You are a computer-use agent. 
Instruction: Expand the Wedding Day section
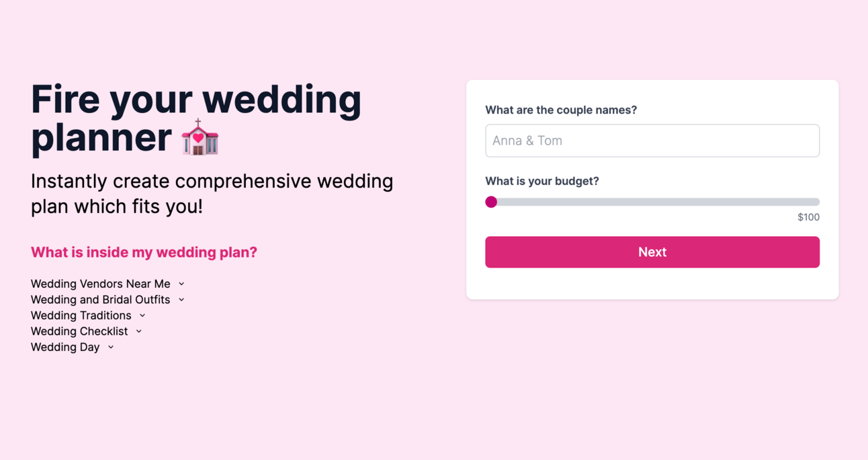point(65,347)
